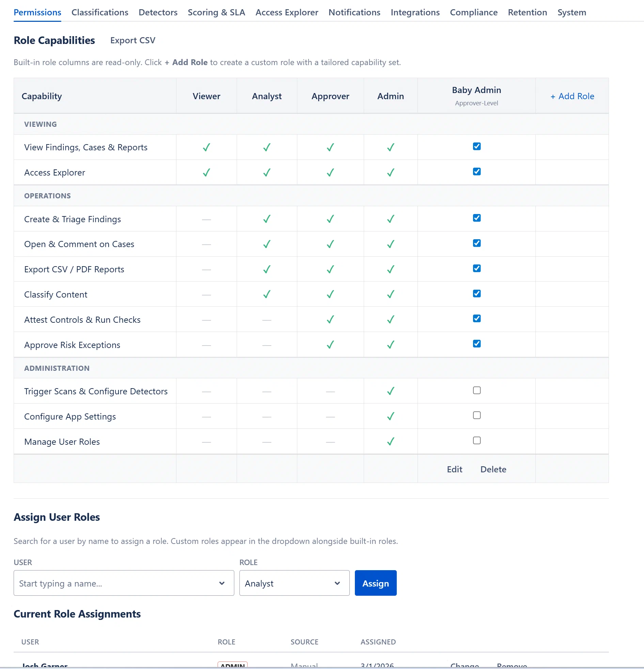Toggle Baby Admin Approve Risk Exceptions
644x669 pixels.
(476, 344)
